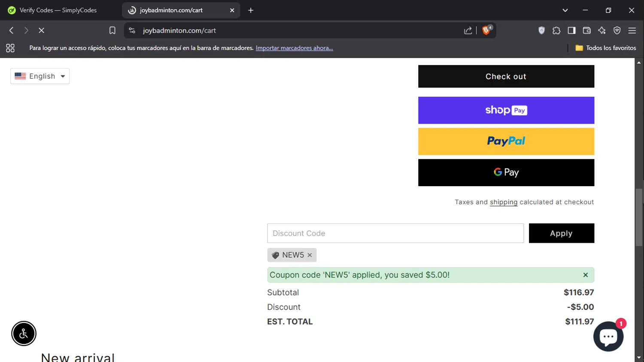Open accessibility options button
Image resolution: width=644 pixels, height=362 pixels.
pos(24,333)
